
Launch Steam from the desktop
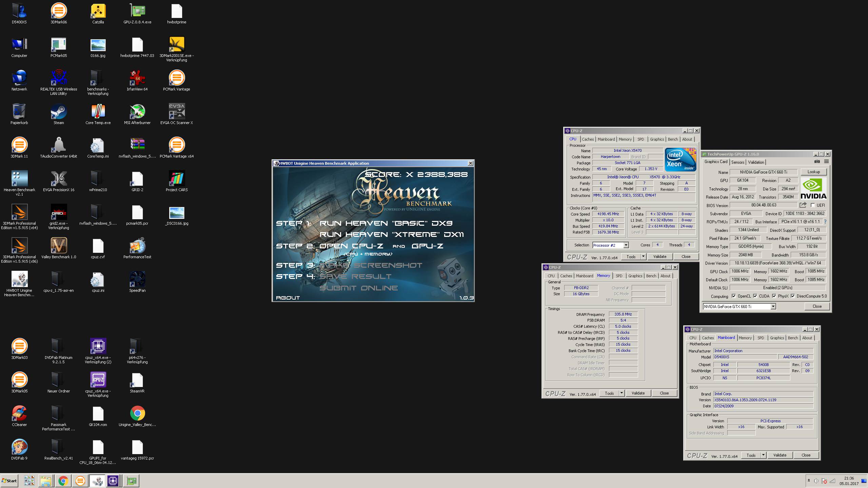point(59,114)
